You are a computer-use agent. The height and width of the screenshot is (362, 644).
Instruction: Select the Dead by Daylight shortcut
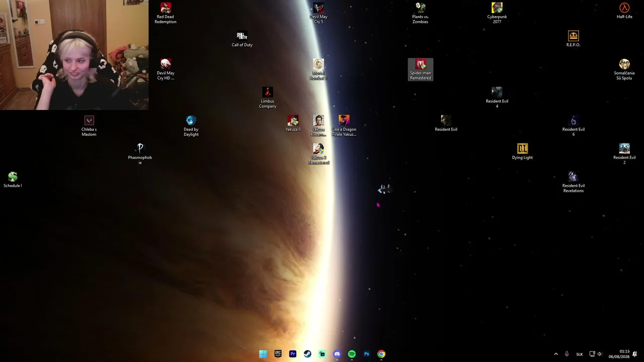tap(191, 126)
